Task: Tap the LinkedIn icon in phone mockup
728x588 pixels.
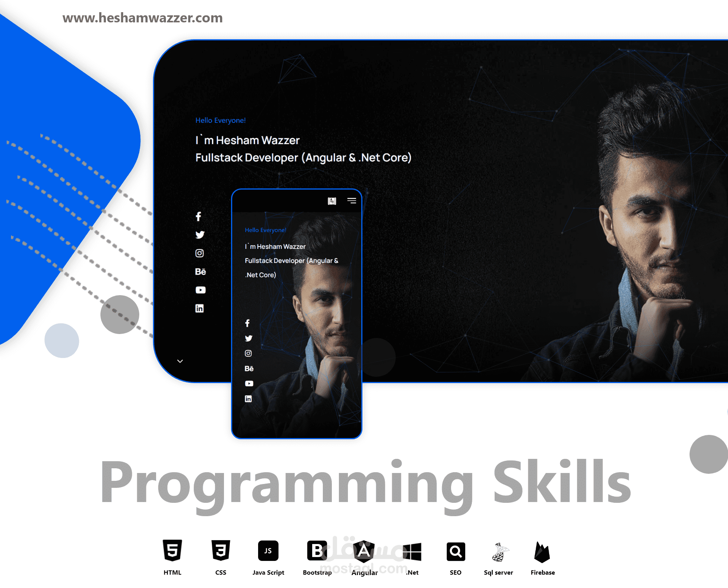Action: pos(248,399)
